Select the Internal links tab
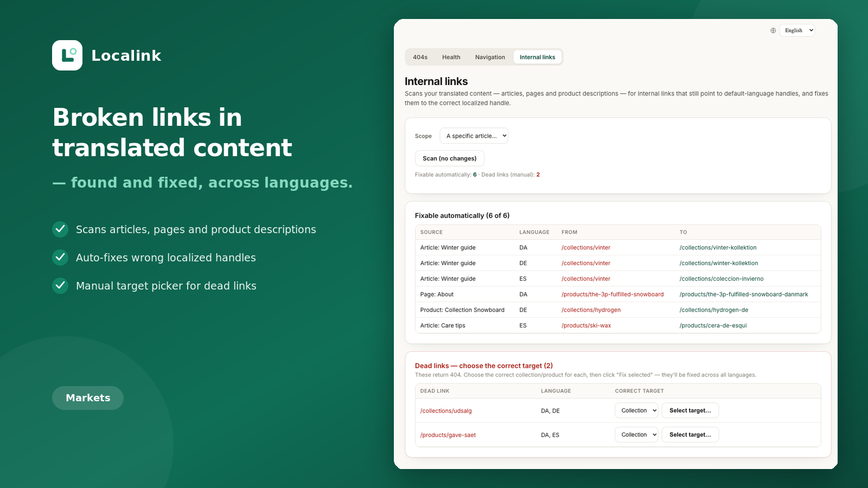Viewport: 868px width, 488px height. click(x=537, y=57)
